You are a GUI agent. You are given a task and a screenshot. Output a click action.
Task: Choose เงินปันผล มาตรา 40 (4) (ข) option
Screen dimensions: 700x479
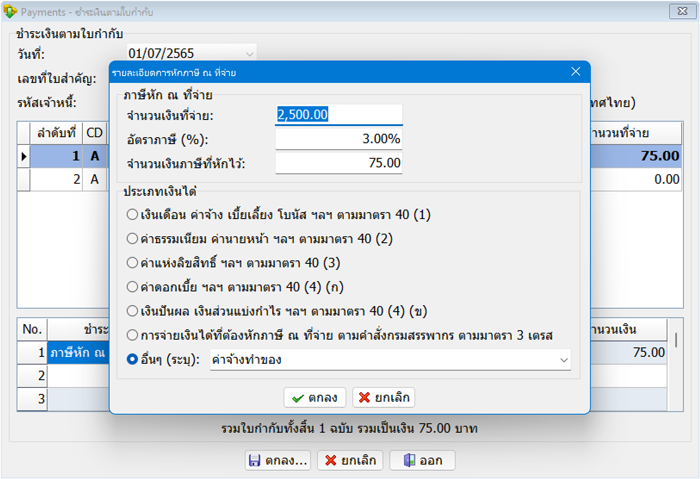(133, 310)
